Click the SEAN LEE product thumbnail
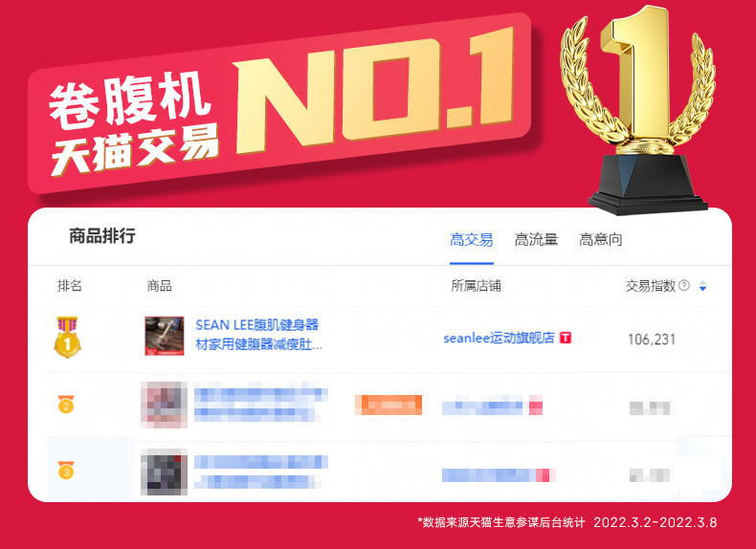The height and width of the screenshot is (549, 756). 165,336
